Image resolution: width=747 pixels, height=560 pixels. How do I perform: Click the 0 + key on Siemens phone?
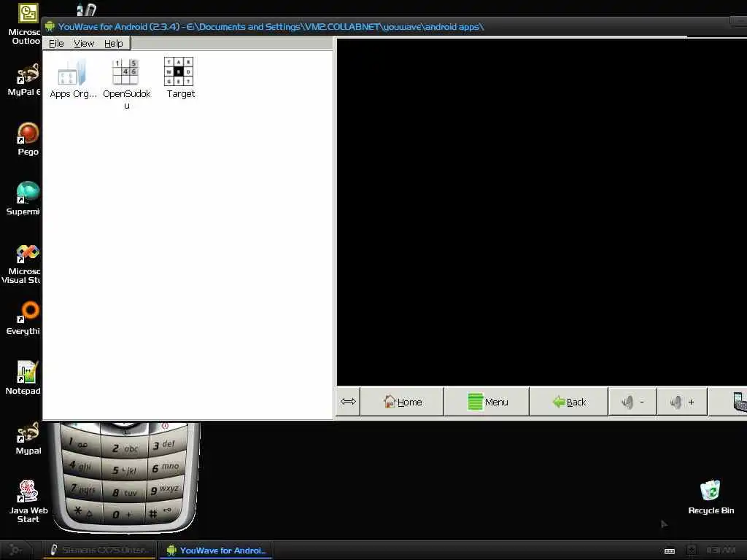point(123,514)
